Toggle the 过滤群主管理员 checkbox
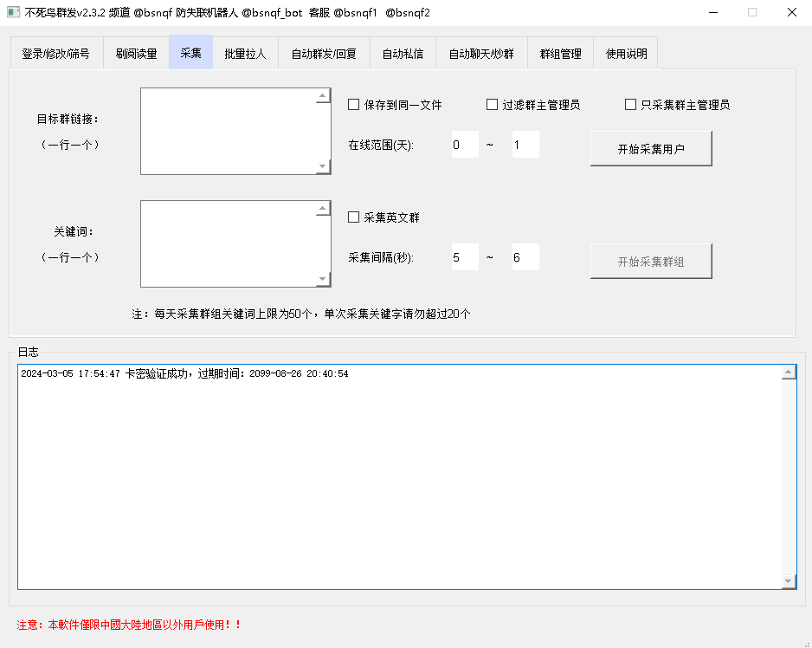This screenshot has width=812, height=648. (x=492, y=105)
